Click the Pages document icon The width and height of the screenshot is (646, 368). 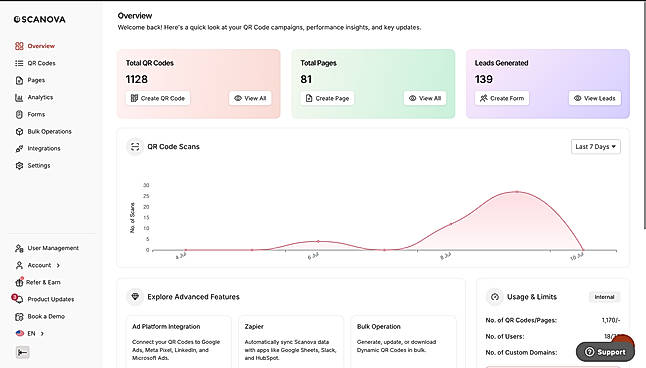[x=19, y=80]
